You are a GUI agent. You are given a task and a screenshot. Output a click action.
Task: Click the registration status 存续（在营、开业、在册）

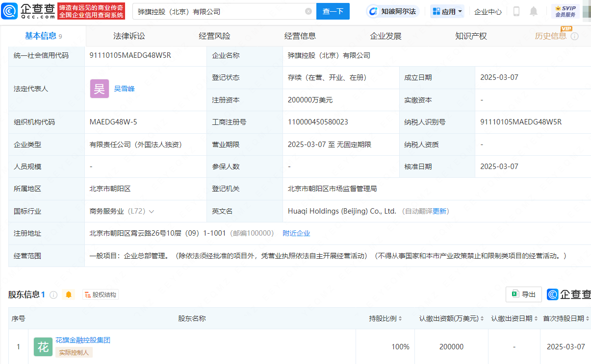(x=327, y=77)
